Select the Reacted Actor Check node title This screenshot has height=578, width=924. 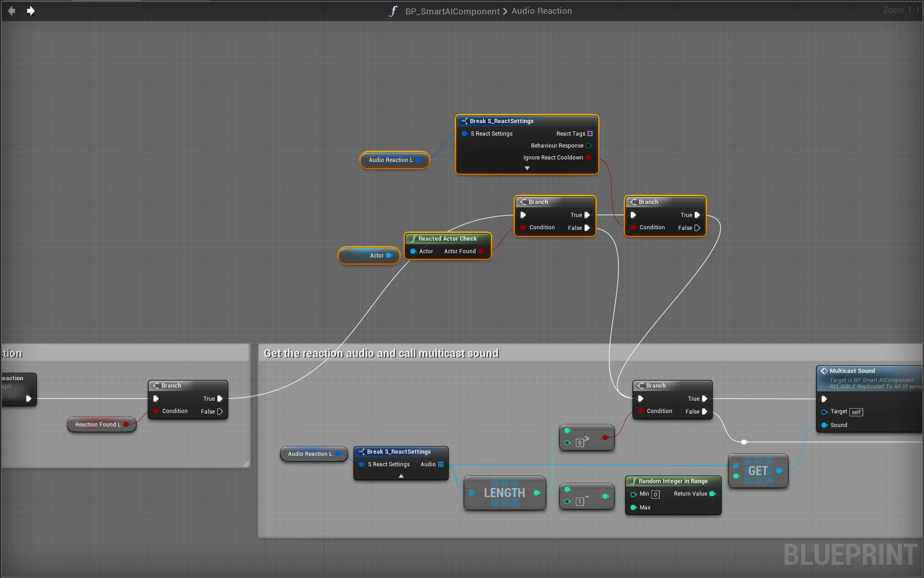coord(447,238)
